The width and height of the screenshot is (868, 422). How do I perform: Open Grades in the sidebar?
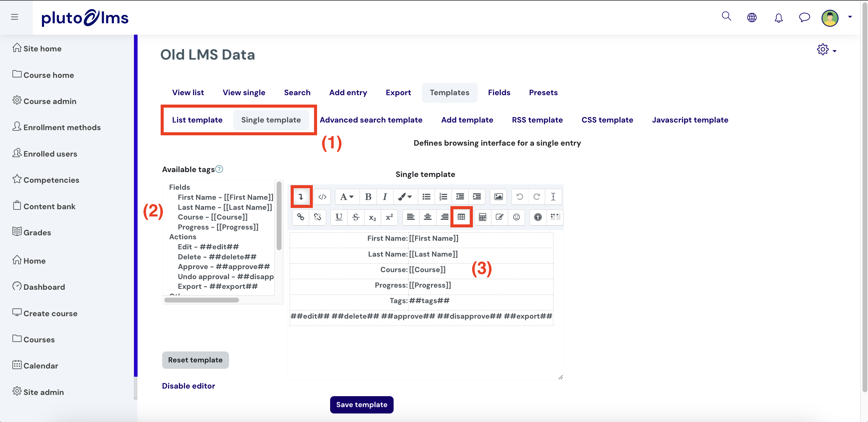pos(32,232)
